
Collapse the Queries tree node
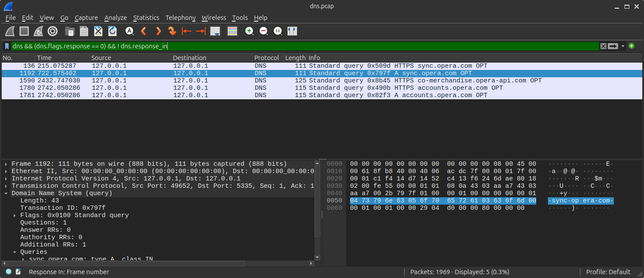pyautogui.click(x=15, y=252)
